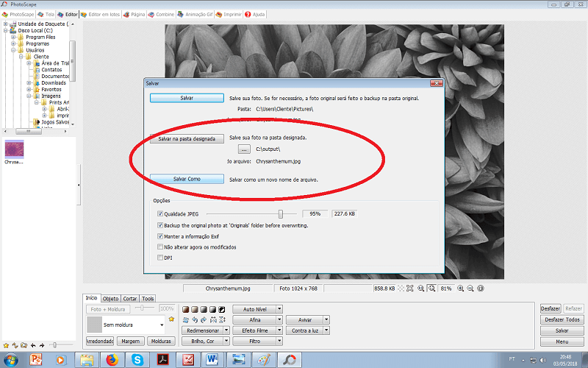Screen dimensions: 588x368
Task: Expand the Filtro dropdown arrow
Action: click(279, 342)
